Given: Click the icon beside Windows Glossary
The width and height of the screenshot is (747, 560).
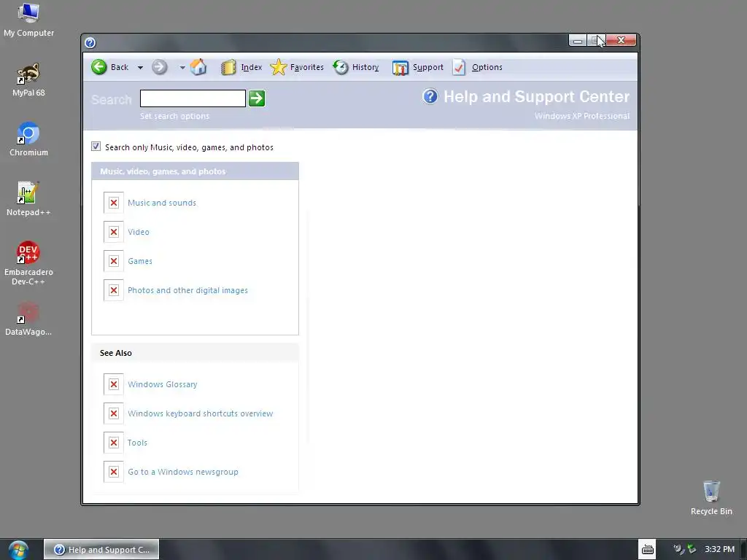Looking at the screenshot, I should tap(113, 384).
